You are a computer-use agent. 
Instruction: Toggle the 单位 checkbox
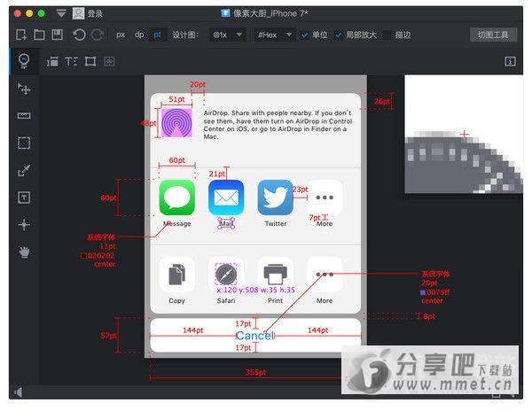coord(305,35)
